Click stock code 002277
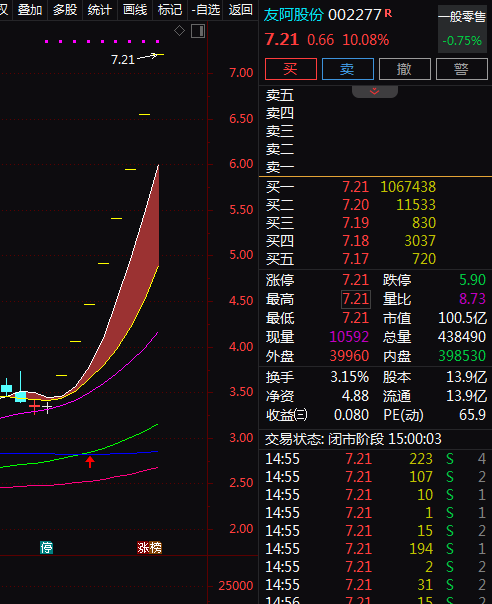This screenshot has width=492, height=604. pos(354,15)
